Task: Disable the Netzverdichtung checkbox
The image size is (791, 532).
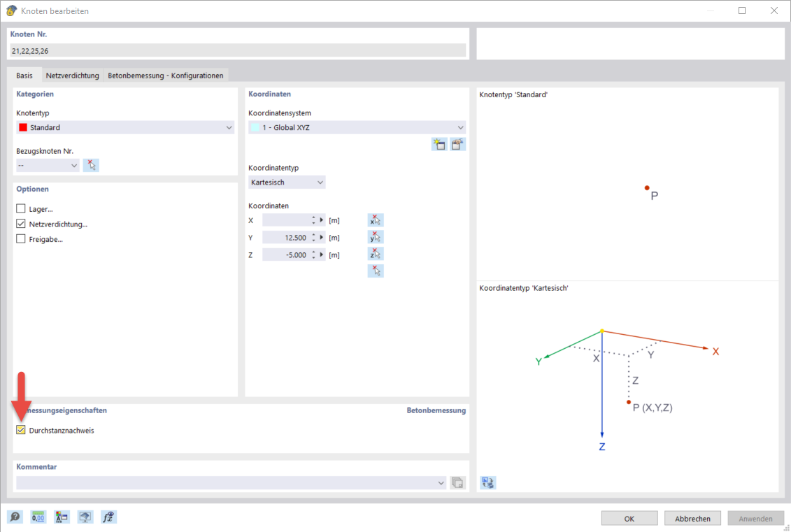Action: (20, 224)
